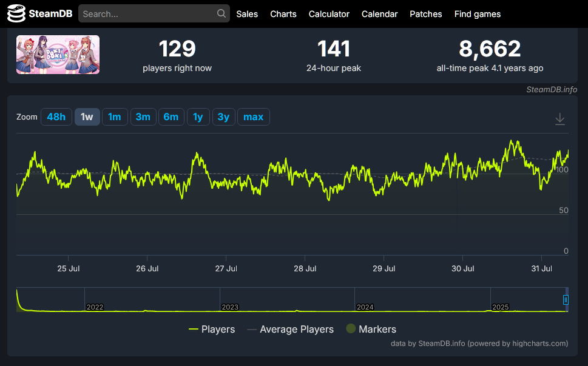Set chart zoom to 6m

(171, 117)
